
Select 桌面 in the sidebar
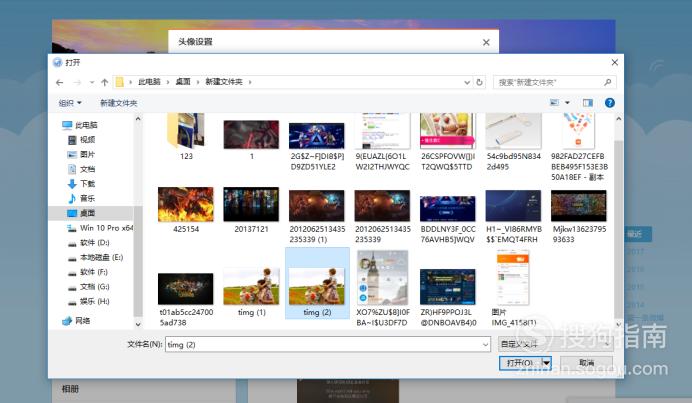pos(82,213)
